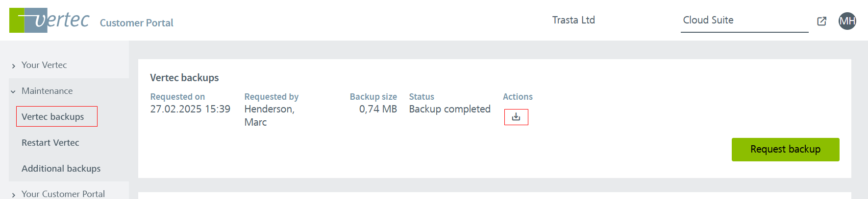Click the Backup size column header
Screen dimensions: 868x199
[373, 97]
